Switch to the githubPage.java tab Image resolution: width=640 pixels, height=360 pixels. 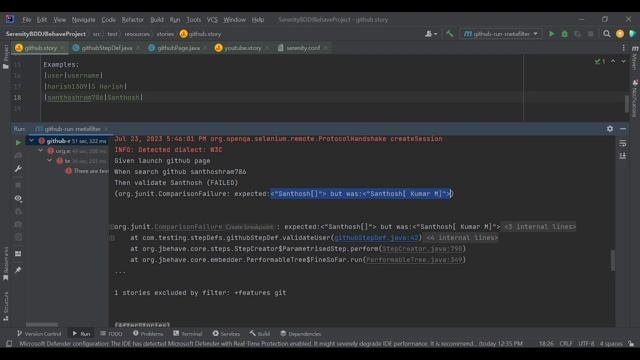click(x=178, y=48)
